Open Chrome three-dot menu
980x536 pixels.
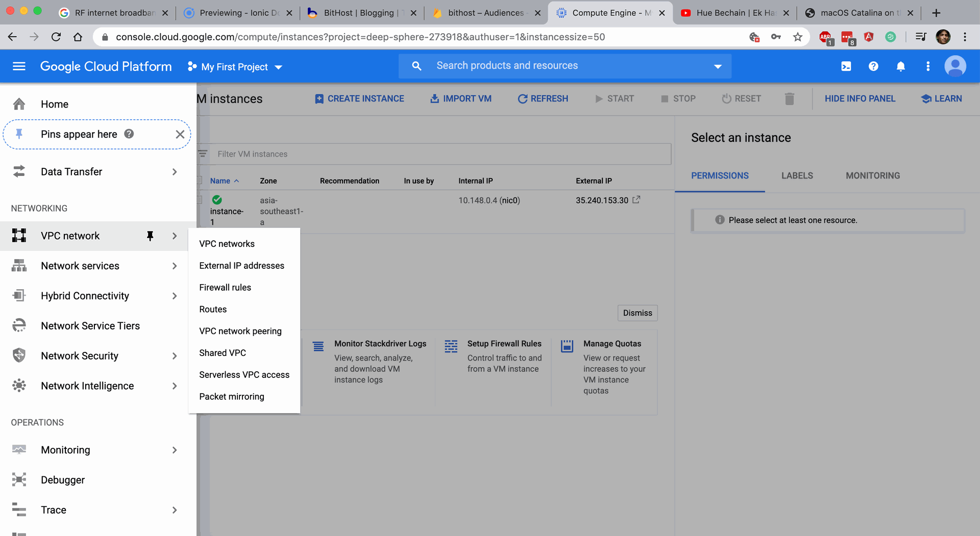(965, 37)
